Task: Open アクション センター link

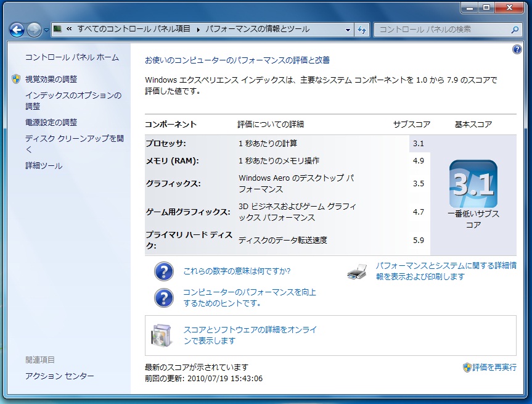Action: coord(59,376)
